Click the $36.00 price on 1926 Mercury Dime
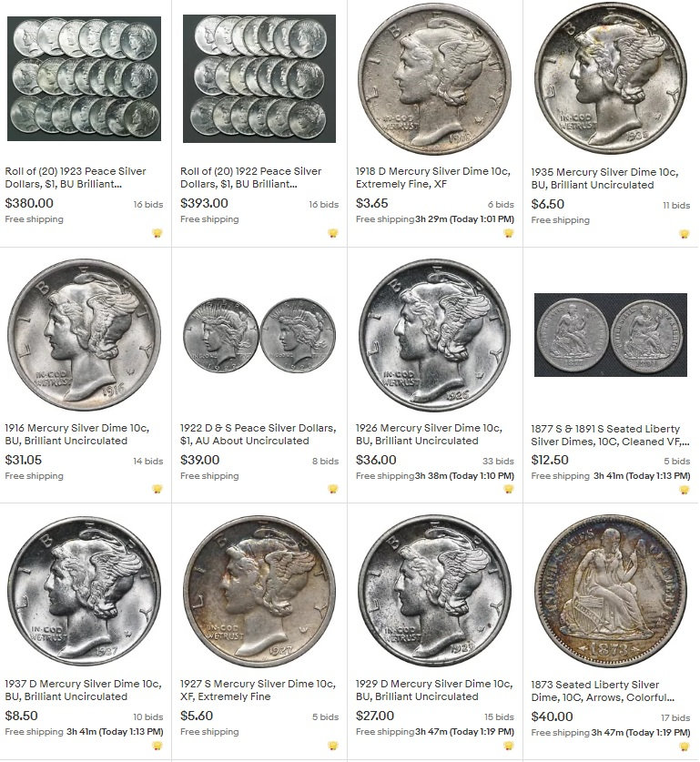The height and width of the screenshot is (762, 700). coord(376,460)
